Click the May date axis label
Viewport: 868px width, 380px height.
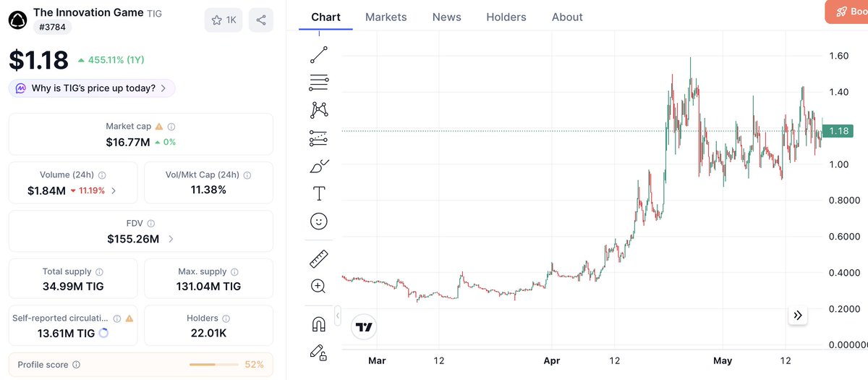[723, 360]
